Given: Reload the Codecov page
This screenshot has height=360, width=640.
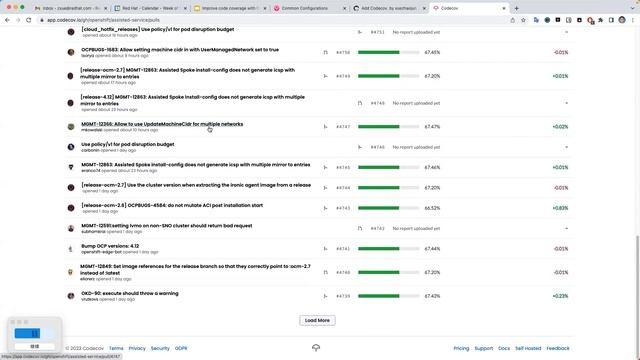Looking at the screenshot, I should click(29, 20).
